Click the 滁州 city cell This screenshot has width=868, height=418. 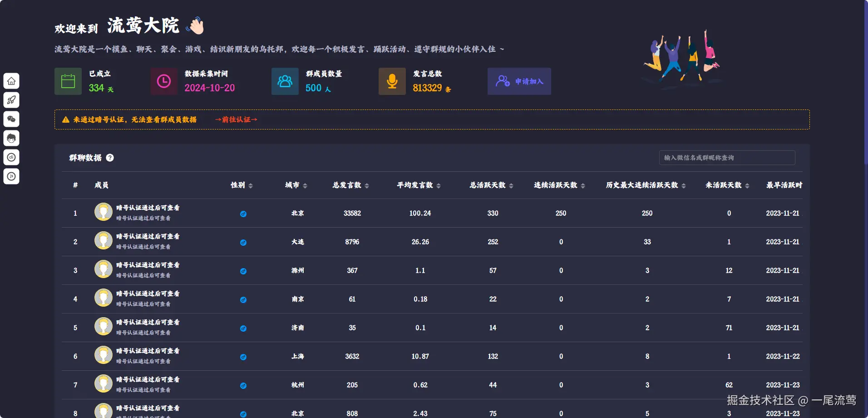298,270
